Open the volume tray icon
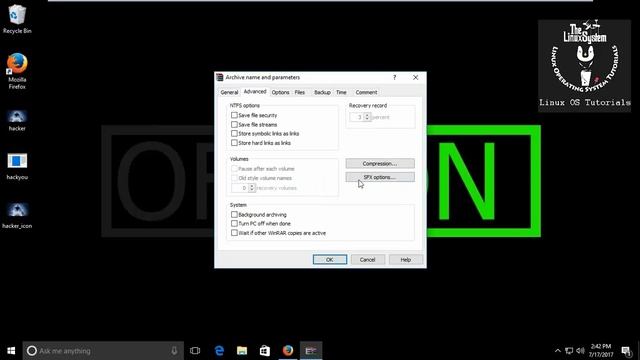Viewport: 640px width, 360px height. pyautogui.click(x=580, y=351)
